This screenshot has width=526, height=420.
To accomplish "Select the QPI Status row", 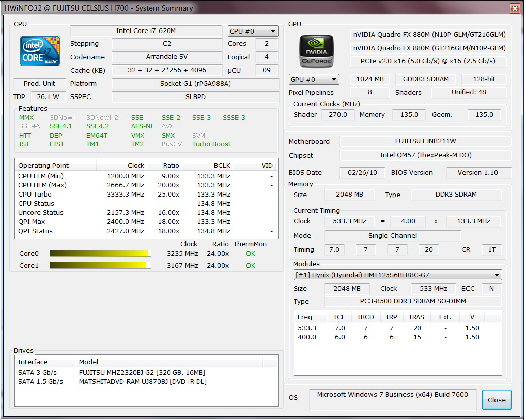I will (146, 231).
